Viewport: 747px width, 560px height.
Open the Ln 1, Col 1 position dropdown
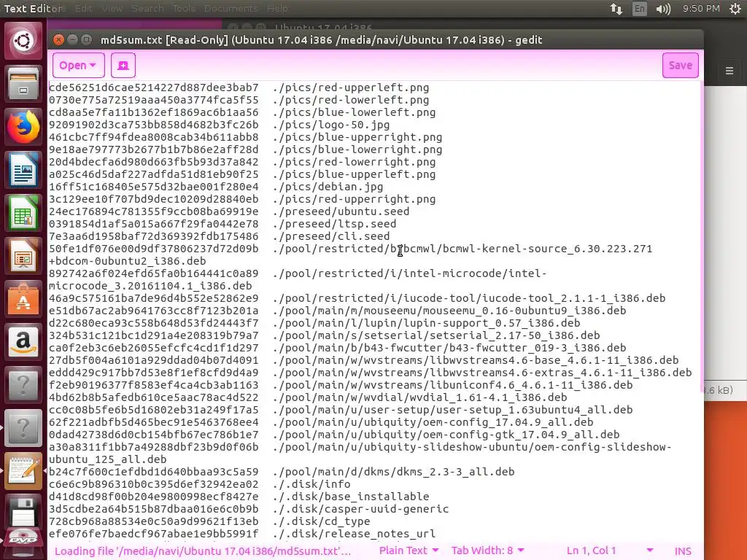(609, 551)
